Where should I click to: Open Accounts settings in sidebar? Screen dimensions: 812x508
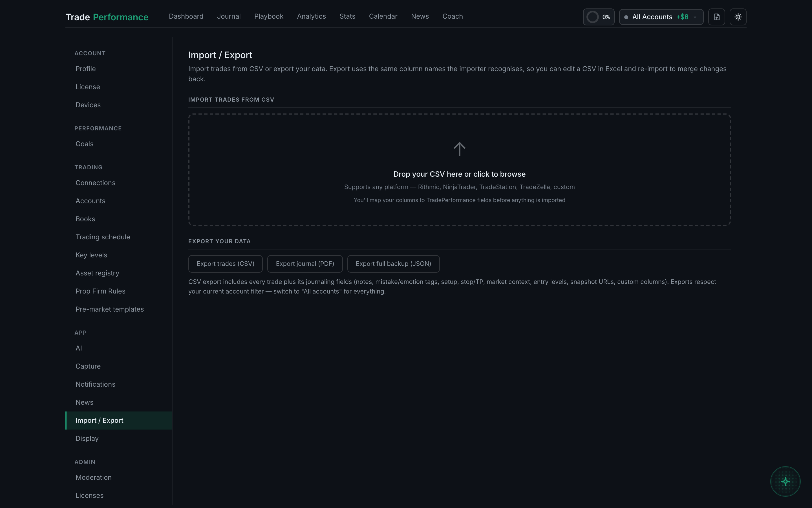tap(119, 201)
